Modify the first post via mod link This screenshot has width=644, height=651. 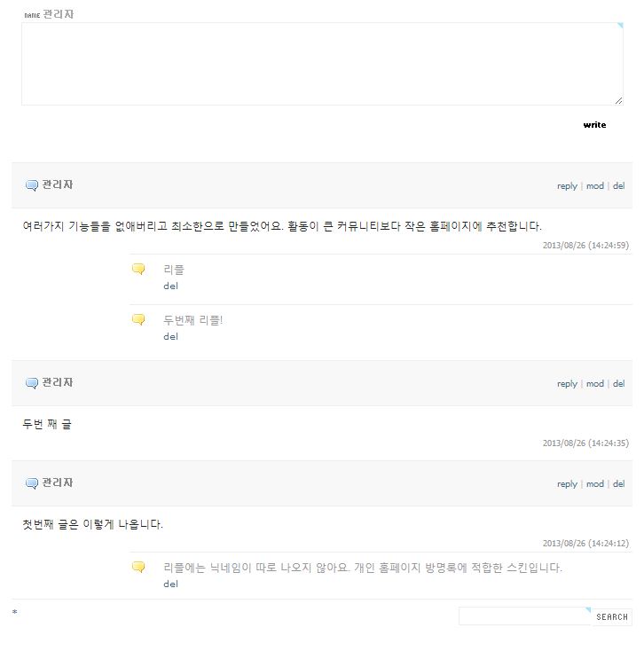click(594, 186)
